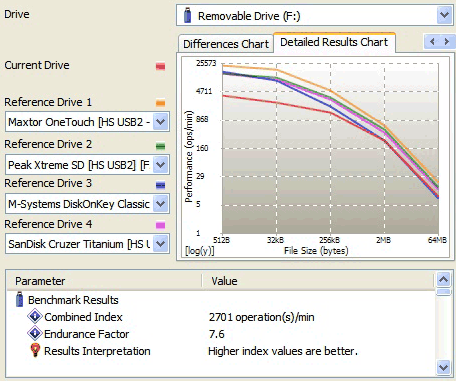
Task: Click the red Current Drive color swatch
Action: (x=160, y=66)
